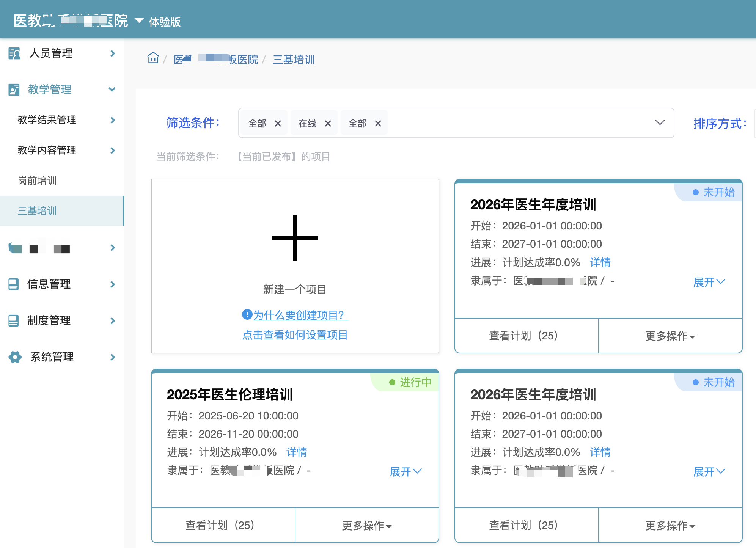The width and height of the screenshot is (756, 548).
Task: Click the home icon in breadcrumb
Action: (x=153, y=58)
